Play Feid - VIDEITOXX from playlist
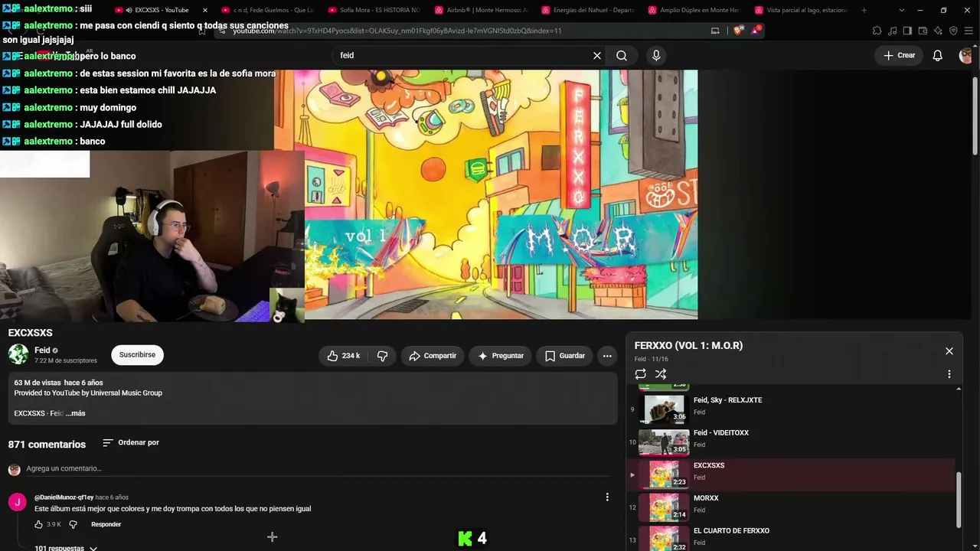980x551 pixels. pyautogui.click(x=792, y=442)
